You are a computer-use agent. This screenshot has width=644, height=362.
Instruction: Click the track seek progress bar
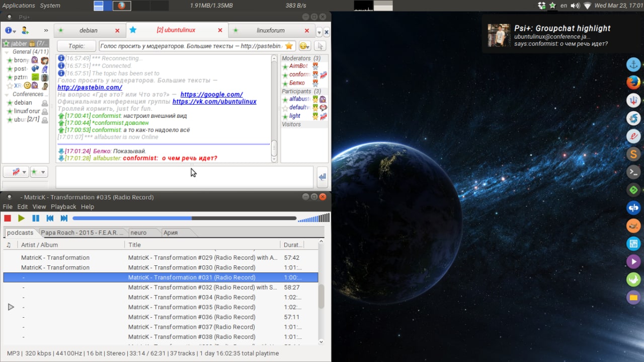pos(185,218)
